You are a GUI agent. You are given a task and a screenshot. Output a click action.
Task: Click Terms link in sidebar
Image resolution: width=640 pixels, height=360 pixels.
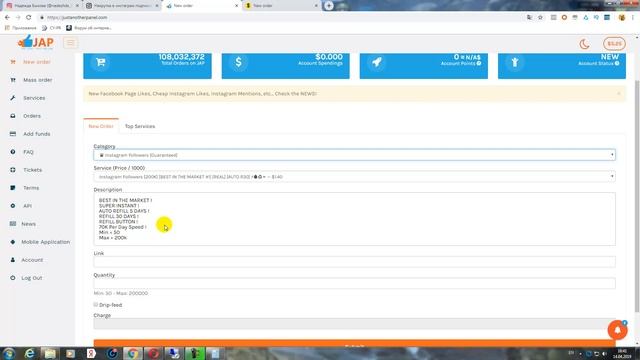point(31,188)
